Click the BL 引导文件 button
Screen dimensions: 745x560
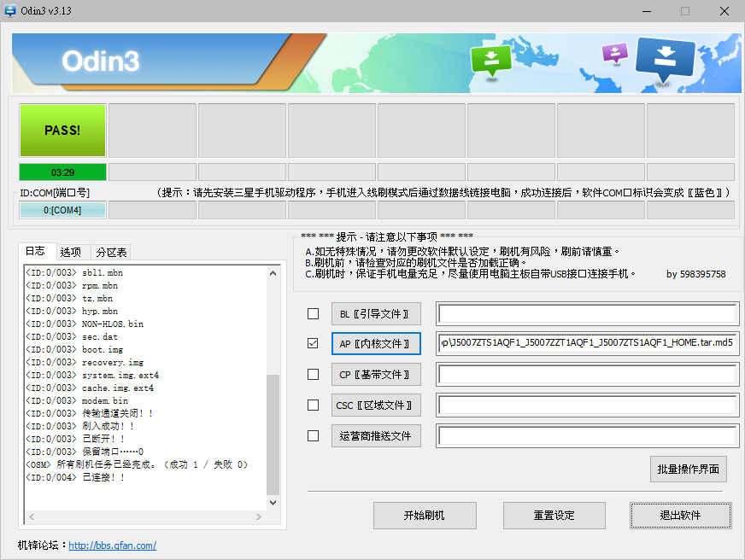376,314
